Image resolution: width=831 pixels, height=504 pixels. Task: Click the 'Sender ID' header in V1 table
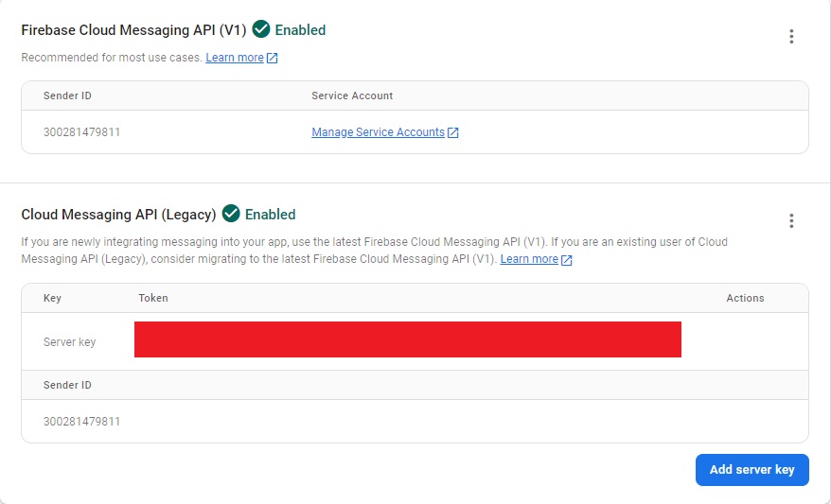(x=67, y=96)
